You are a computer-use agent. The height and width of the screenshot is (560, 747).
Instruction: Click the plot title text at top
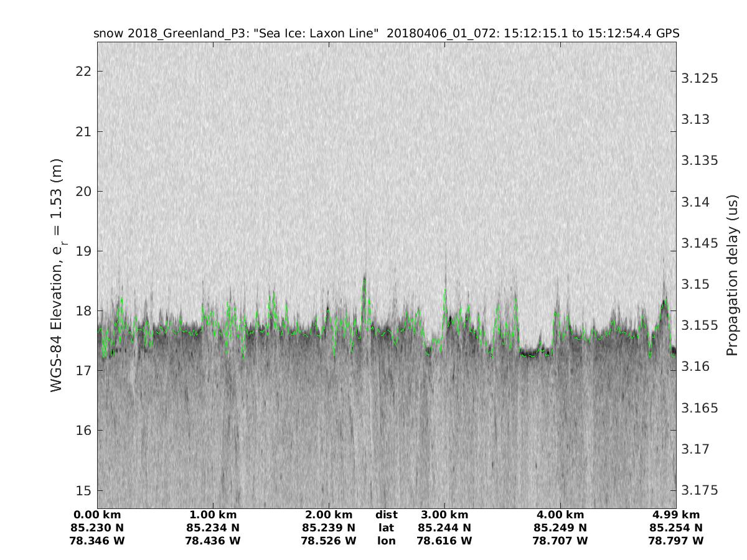[x=386, y=33]
